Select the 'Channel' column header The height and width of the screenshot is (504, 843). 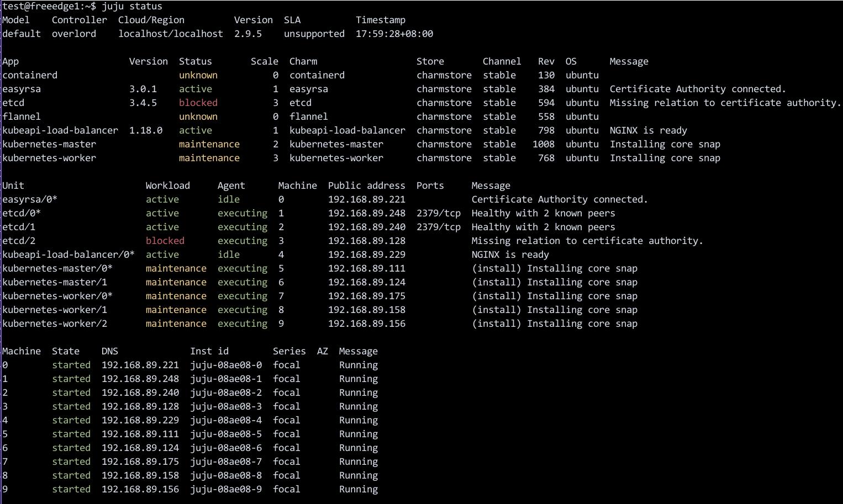pyautogui.click(x=502, y=61)
